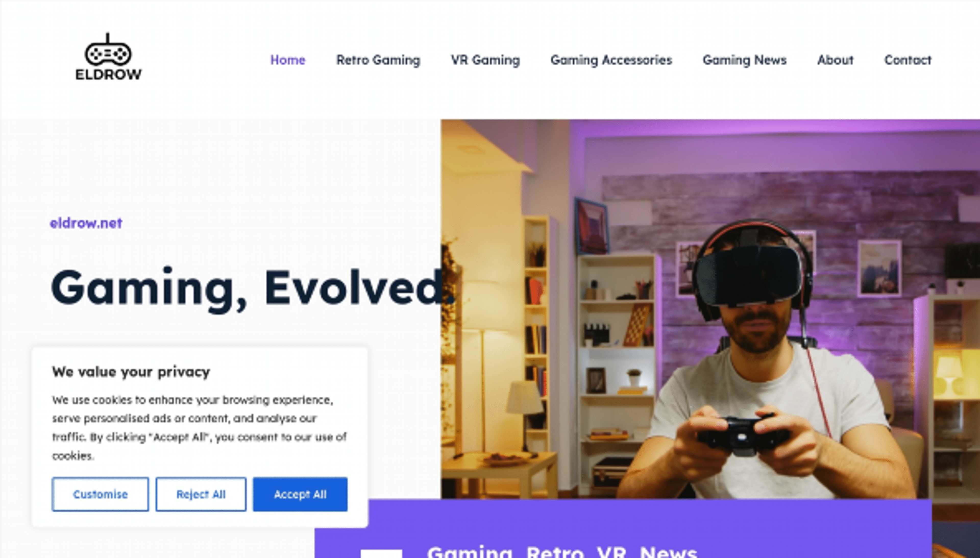Open the About page

click(x=835, y=60)
